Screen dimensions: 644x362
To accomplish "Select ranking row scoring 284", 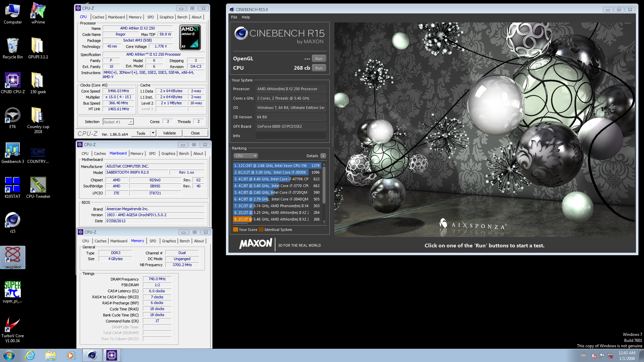I will pyautogui.click(x=277, y=213).
